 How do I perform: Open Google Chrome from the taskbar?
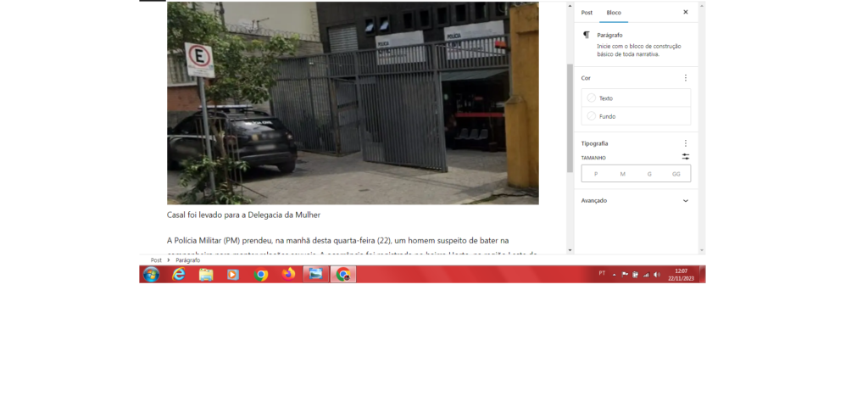click(x=261, y=274)
